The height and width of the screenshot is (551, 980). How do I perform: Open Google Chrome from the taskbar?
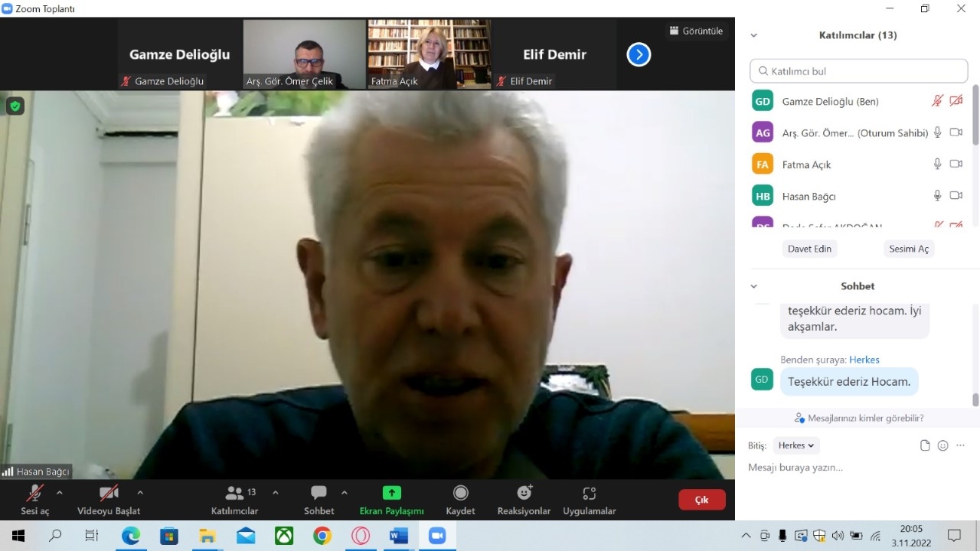click(x=322, y=536)
